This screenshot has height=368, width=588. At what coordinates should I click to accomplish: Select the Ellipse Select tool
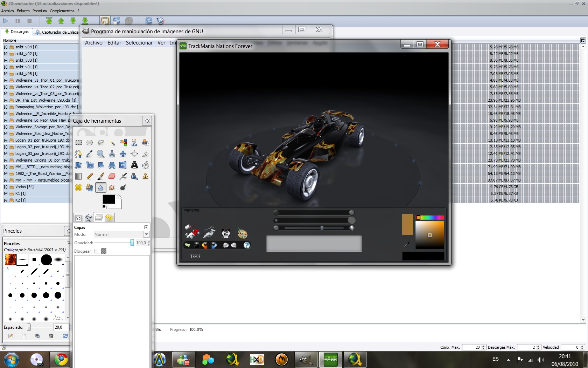click(x=90, y=143)
